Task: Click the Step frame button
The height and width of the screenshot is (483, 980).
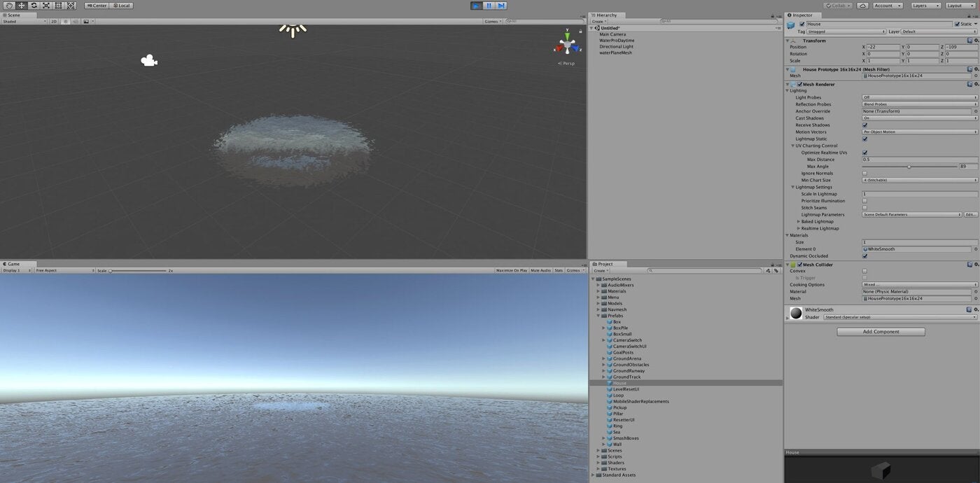Action: (x=500, y=5)
